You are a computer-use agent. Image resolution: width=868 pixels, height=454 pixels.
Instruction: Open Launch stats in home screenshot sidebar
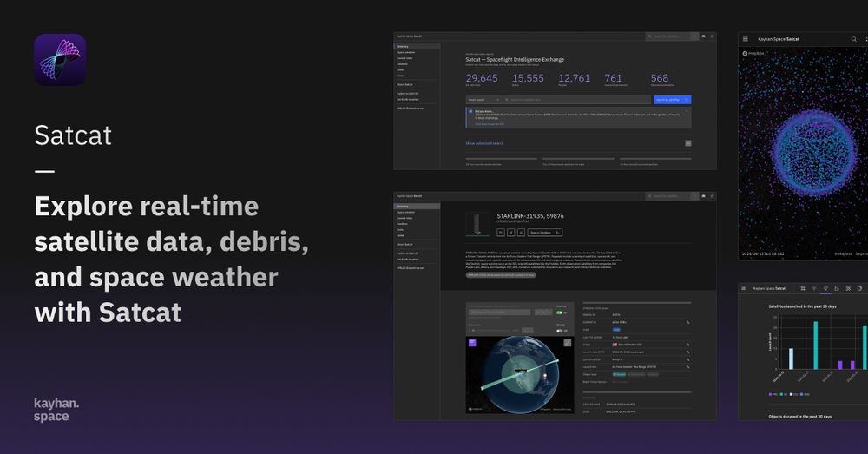click(404, 58)
